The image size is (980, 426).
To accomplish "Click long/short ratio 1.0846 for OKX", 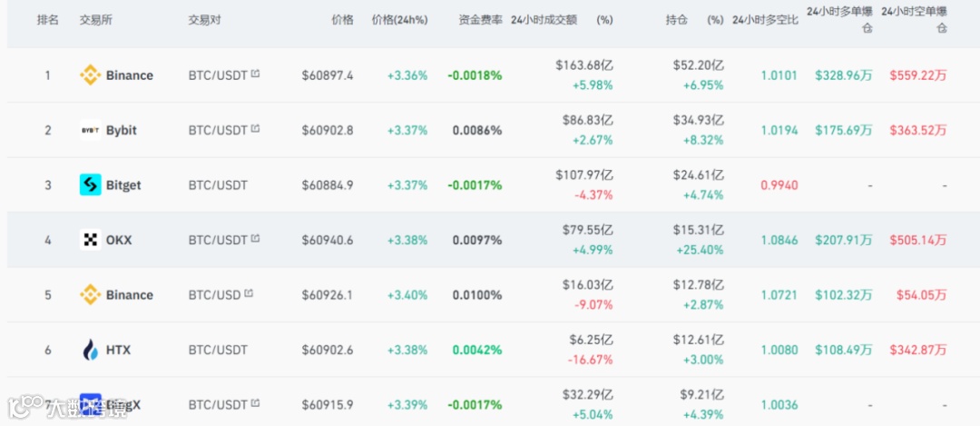I will (779, 240).
